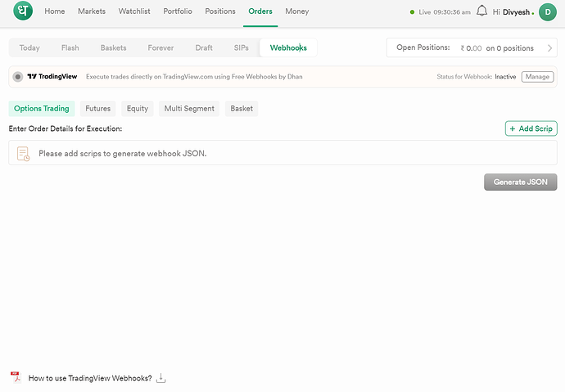Click the download icon for webhook guide
Screen dimensions: 565x392
(161, 378)
